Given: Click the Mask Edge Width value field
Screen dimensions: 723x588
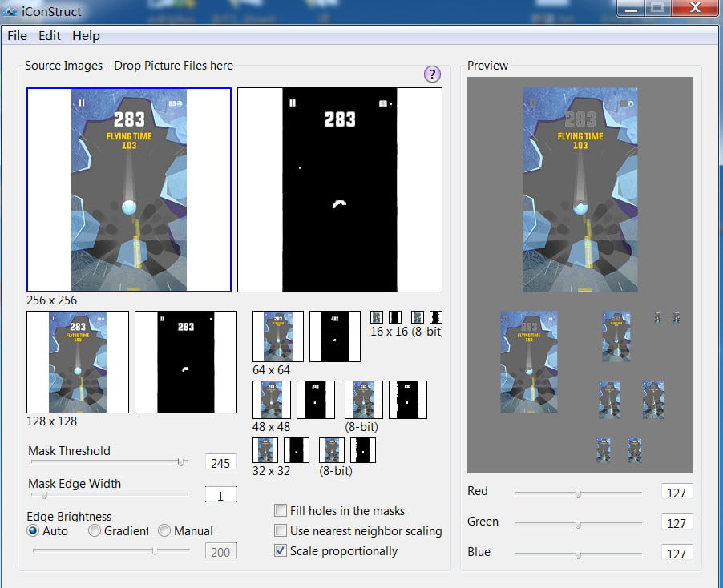Looking at the screenshot, I should [x=220, y=495].
